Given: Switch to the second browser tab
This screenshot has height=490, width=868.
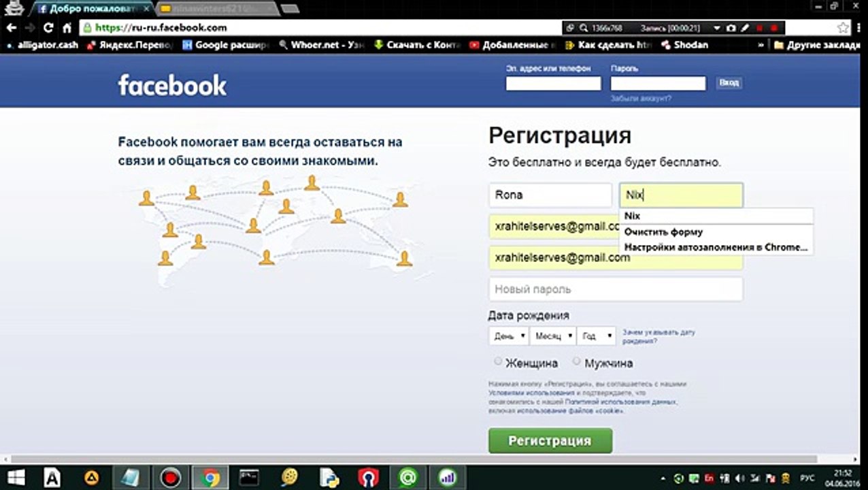Looking at the screenshot, I should point(216,9).
